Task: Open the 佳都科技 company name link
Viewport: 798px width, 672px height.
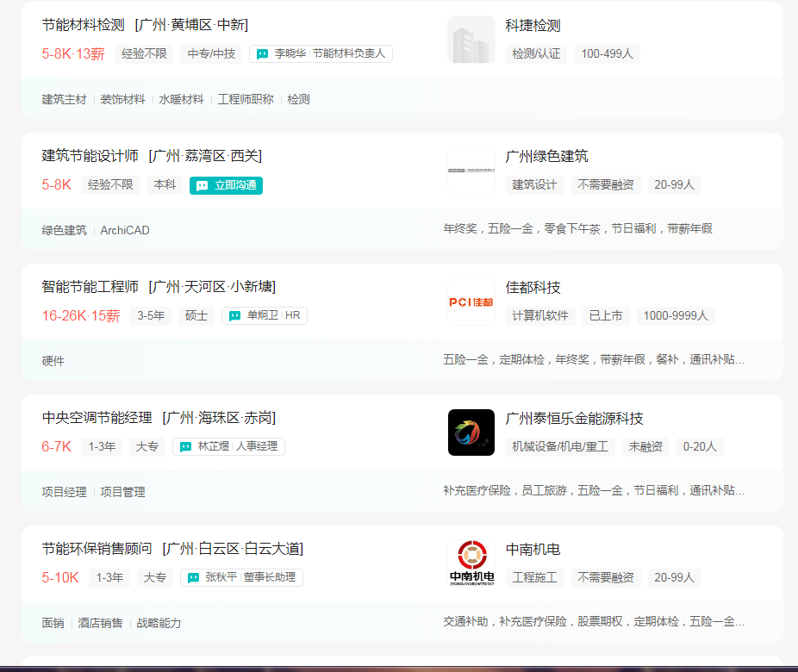Action: point(533,287)
